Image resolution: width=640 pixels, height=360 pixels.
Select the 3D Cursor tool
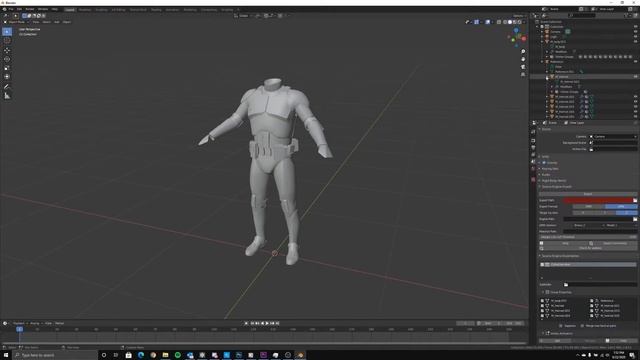pyautogui.click(x=7, y=40)
